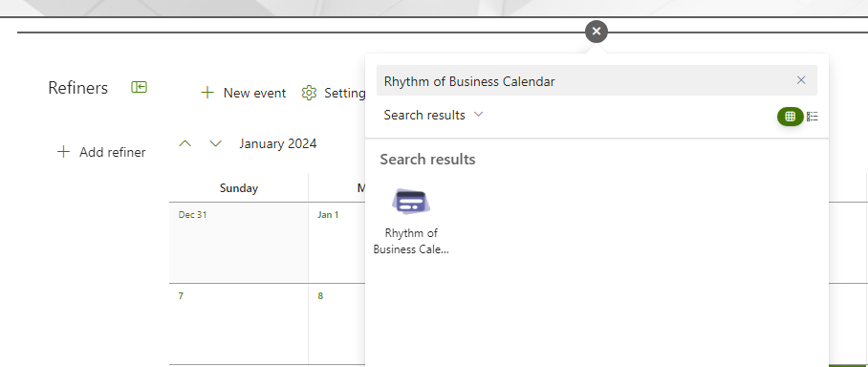Click the Add refiner plus icon
The height and width of the screenshot is (367, 868).
(64, 152)
